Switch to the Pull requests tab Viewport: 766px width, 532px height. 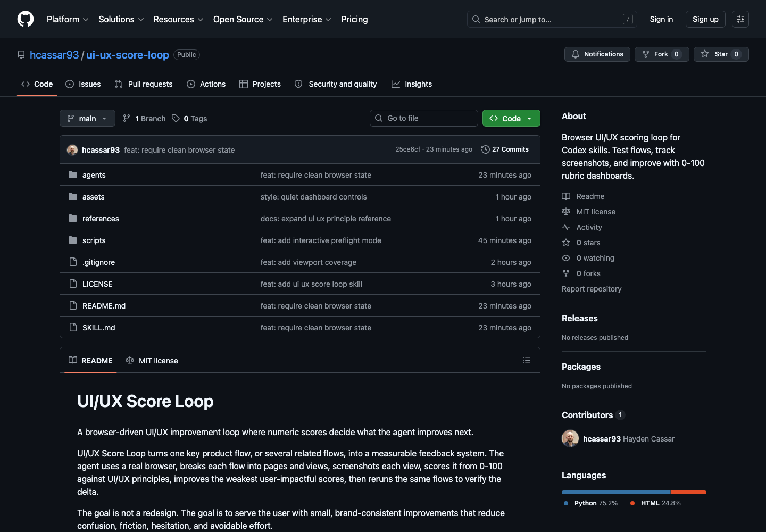coord(144,84)
